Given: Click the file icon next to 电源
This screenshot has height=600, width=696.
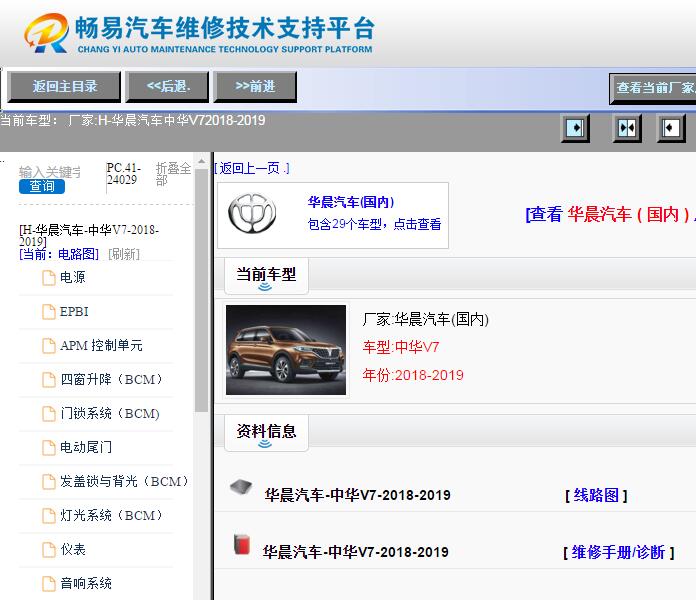Looking at the screenshot, I should click(x=48, y=278).
